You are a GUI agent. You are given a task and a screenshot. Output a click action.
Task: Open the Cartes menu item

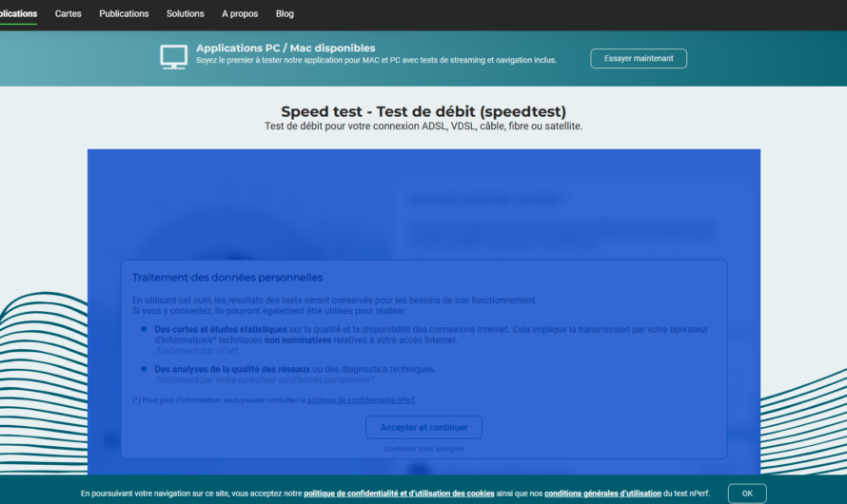69,14
